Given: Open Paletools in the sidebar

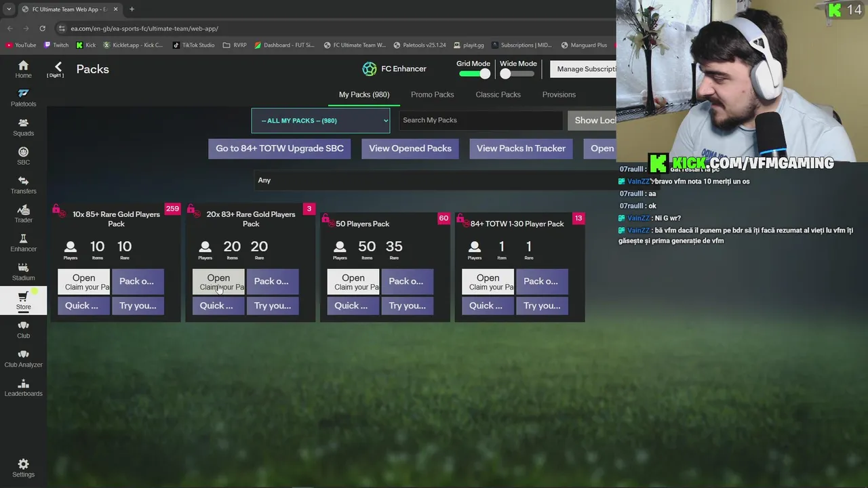Looking at the screenshot, I should 23,98.
